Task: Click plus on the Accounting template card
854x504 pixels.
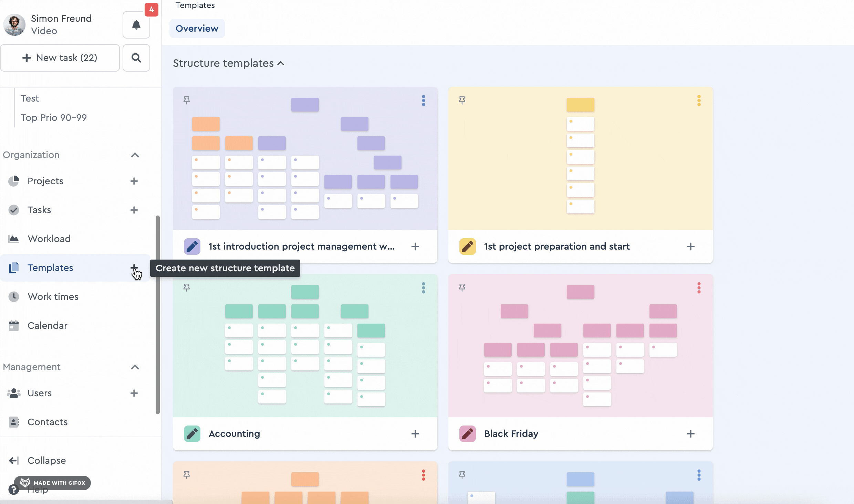Action: click(x=415, y=434)
